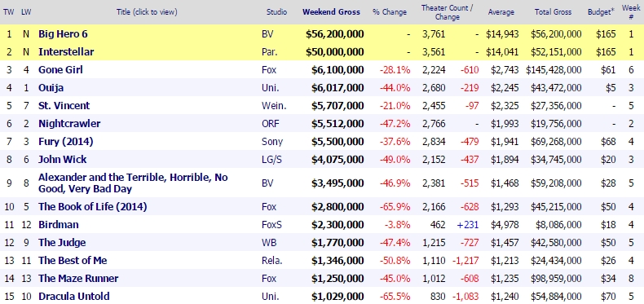Open Alexander and the Terrible, Horrible link
The width and height of the screenshot is (644, 304).
(133, 183)
